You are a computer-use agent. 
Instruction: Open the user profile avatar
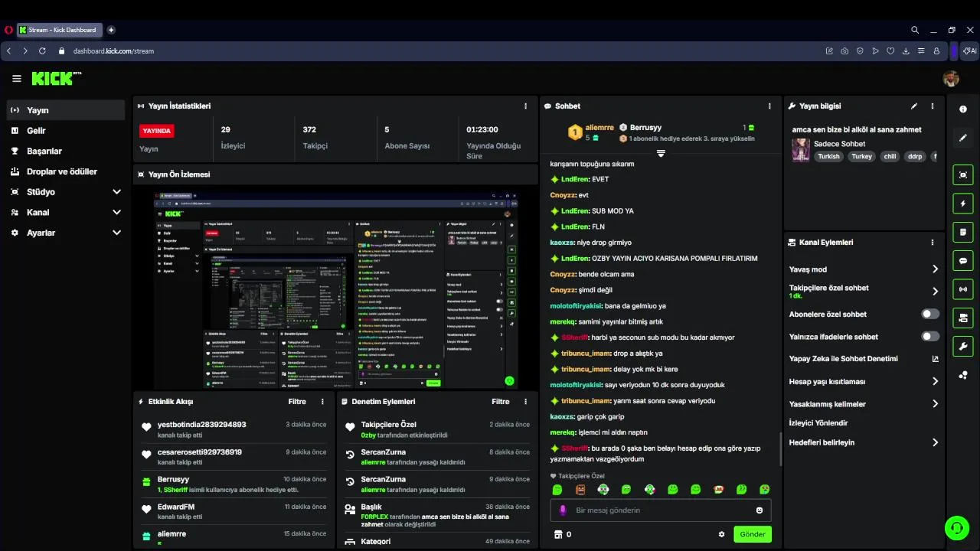point(951,79)
